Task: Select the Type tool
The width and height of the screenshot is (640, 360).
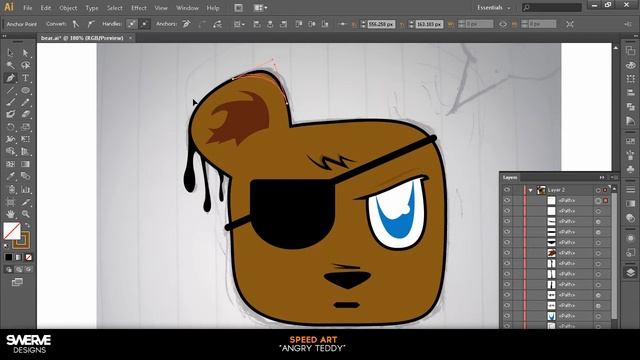Action: pyautogui.click(x=25, y=78)
